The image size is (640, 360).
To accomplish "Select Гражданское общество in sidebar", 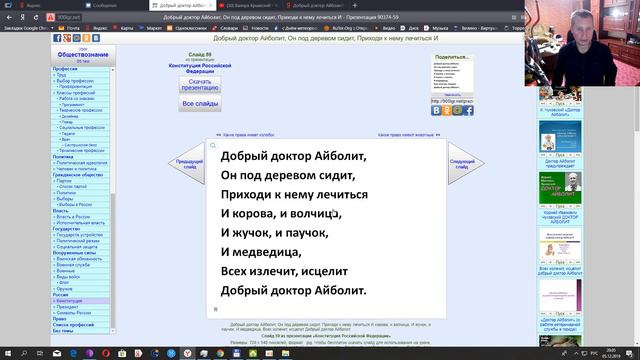I will click(x=78, y=175).
